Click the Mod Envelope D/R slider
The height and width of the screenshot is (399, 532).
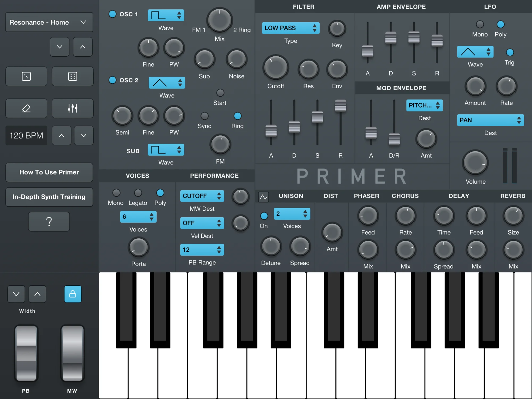point(394,139)
